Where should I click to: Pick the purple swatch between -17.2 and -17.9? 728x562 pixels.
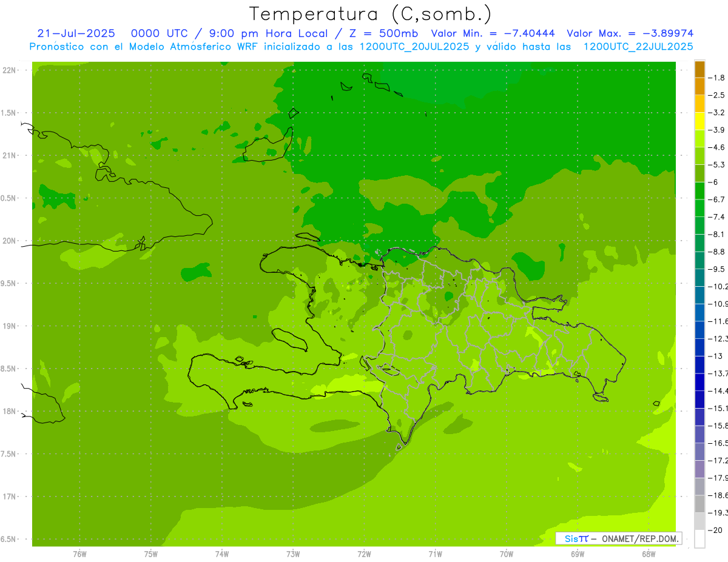point(699,469)
